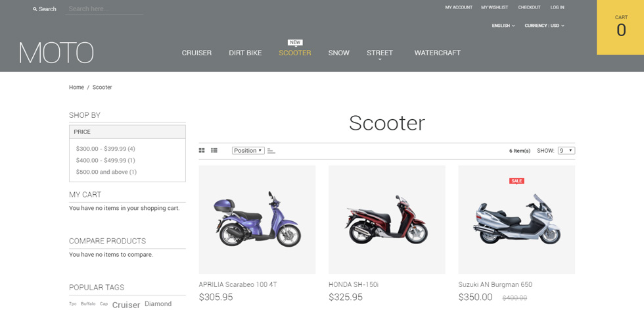Focus the Search here input field

(104, 9)
